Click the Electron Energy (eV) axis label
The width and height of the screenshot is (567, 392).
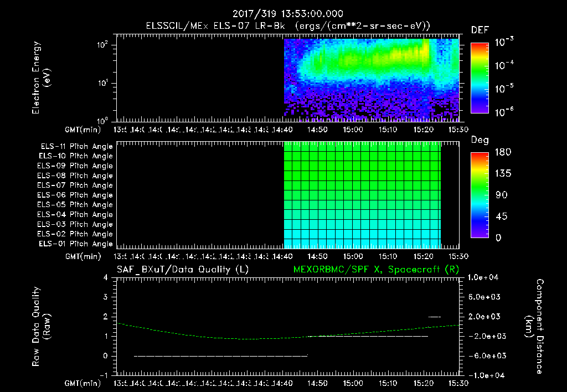tap(41, 78)
